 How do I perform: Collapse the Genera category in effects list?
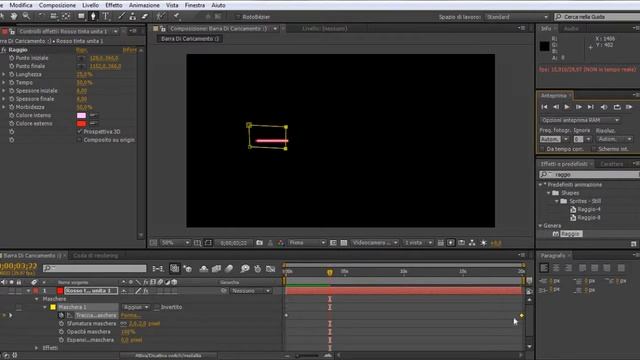point(540,225)
